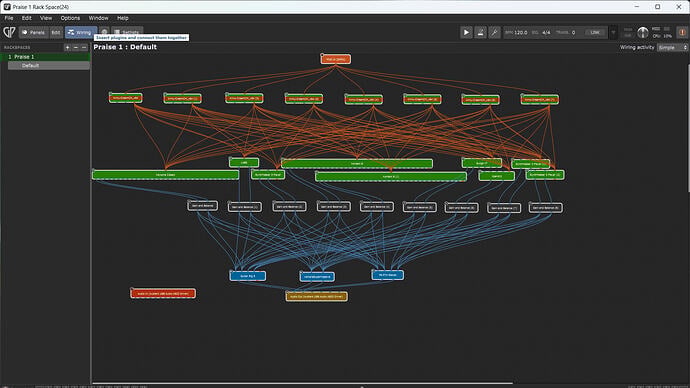
Task: Click the round icon left of Setlists
Action: tap(104, 32)
